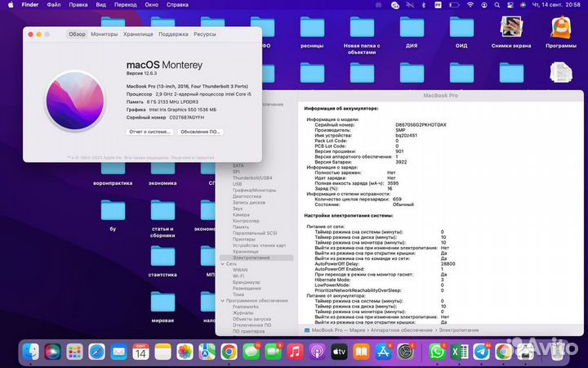Open Microsoft Excel from the Dock
Image resolution: width=588 pixels, height=368 pixels.
(459, 352)
